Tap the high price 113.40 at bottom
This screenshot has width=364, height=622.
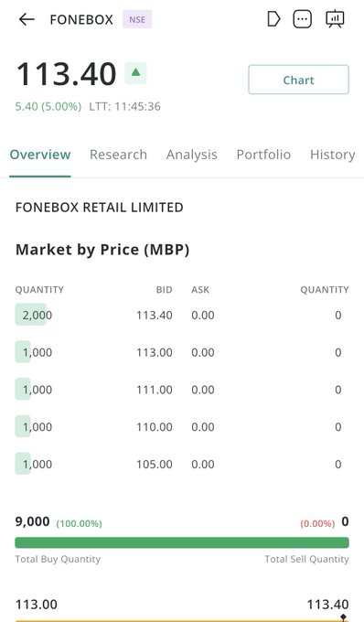click(328, 605)
